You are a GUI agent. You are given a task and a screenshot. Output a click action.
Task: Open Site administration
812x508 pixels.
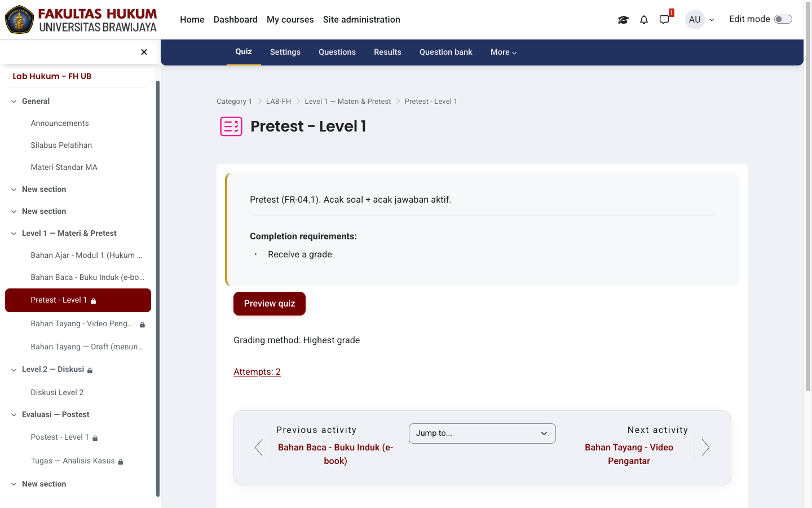tap(361, 20)
